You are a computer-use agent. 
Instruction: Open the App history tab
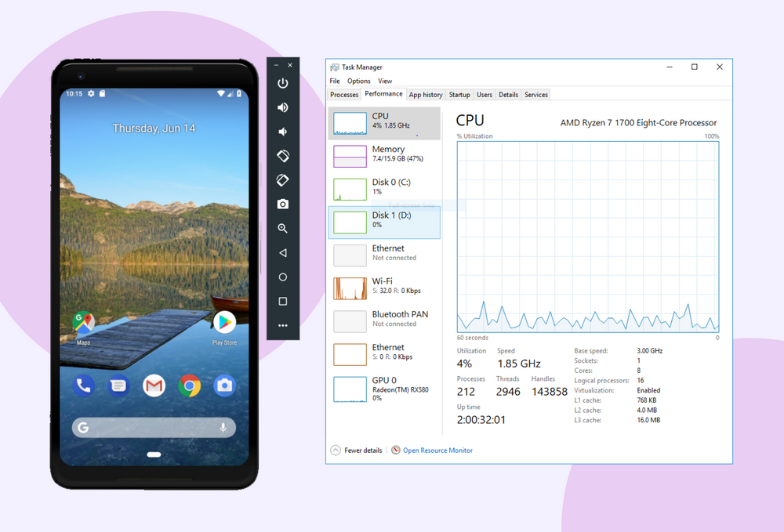coord(426,93)
